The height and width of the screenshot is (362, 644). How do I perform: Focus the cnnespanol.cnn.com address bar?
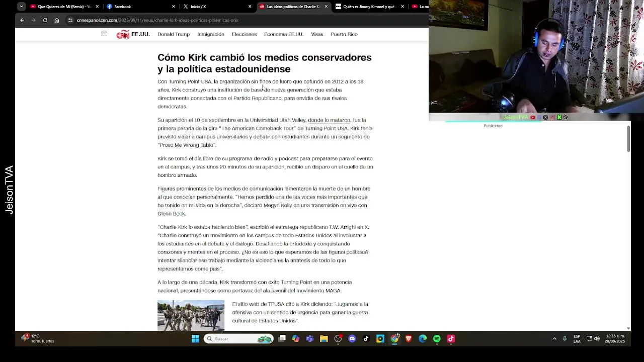pos(157,20)
